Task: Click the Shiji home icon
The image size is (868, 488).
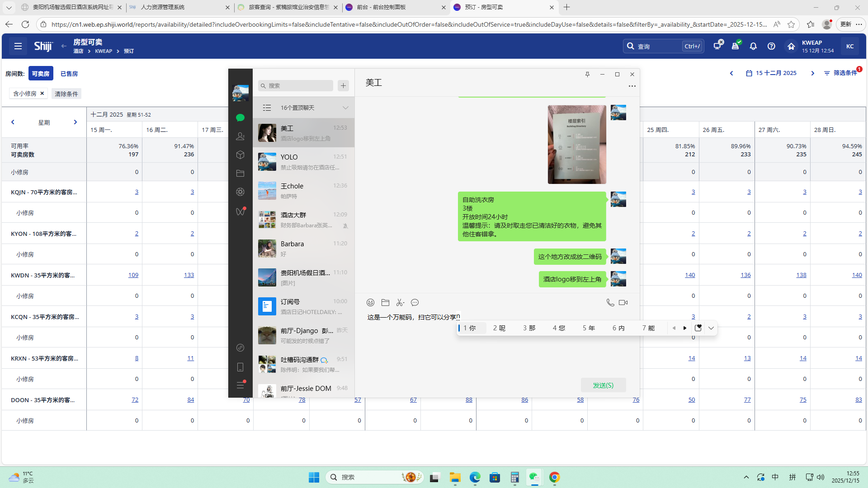Action: pos(791,46)
